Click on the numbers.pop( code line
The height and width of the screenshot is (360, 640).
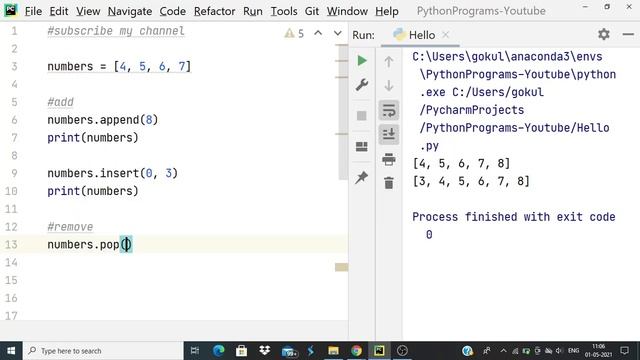[89, 244]
